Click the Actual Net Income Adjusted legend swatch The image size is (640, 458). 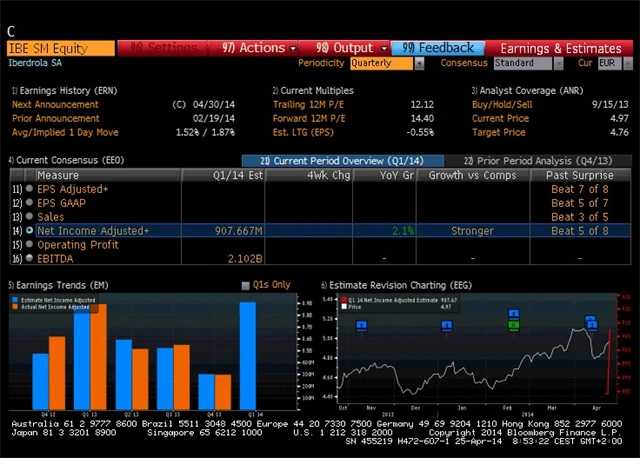(16, 307)
